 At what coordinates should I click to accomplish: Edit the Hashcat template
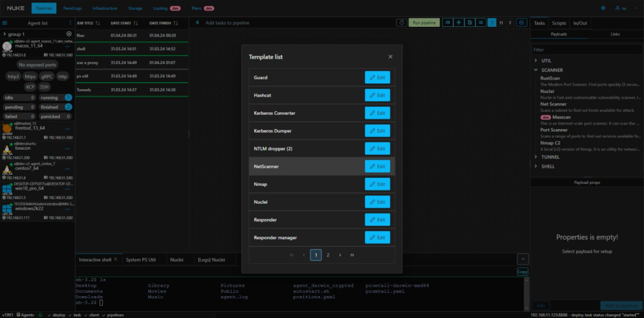click(378, 95)
